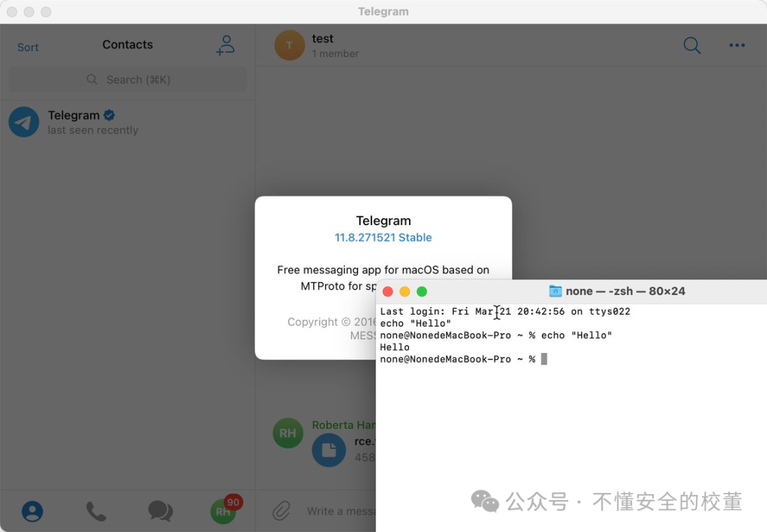Click the Telegram title in About dialog
The height and width of the screenshot is (532, 767).
pyautogui.click(x=383, y=221)
